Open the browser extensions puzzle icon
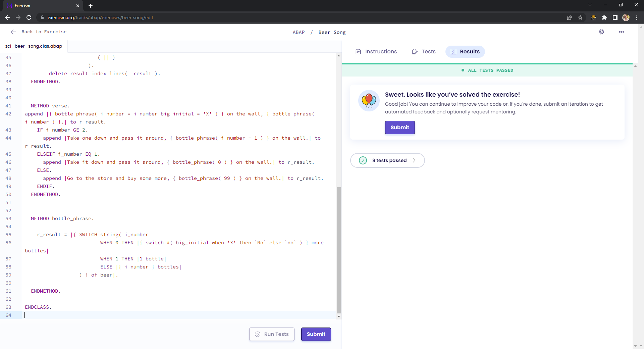This screenshot has width=644, height=349. coord(604,17)
